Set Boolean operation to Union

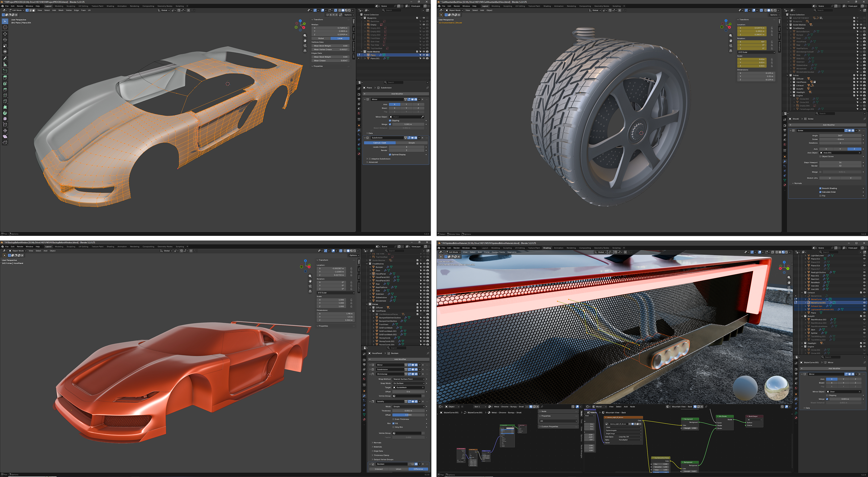(x=399, y=469)
